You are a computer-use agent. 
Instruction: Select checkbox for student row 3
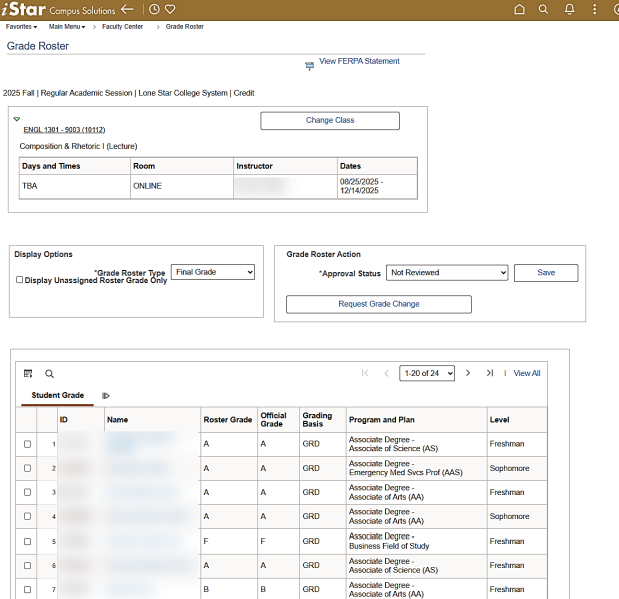pos(27,492)
